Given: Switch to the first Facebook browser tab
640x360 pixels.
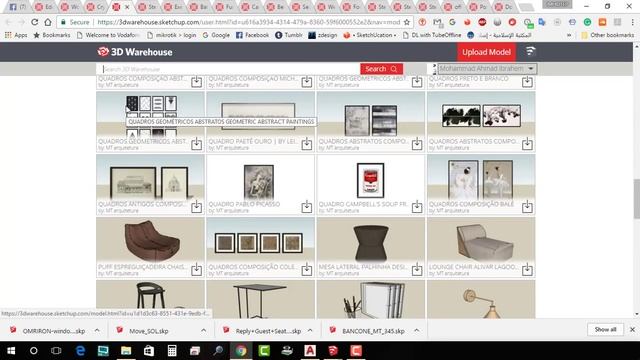Looking at the screenshot, I should tap(17, 7).
